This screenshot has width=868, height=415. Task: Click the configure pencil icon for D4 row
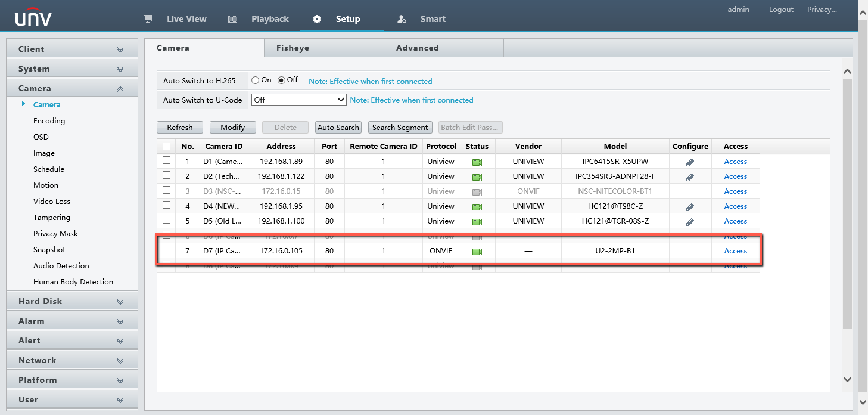point(690,207)
